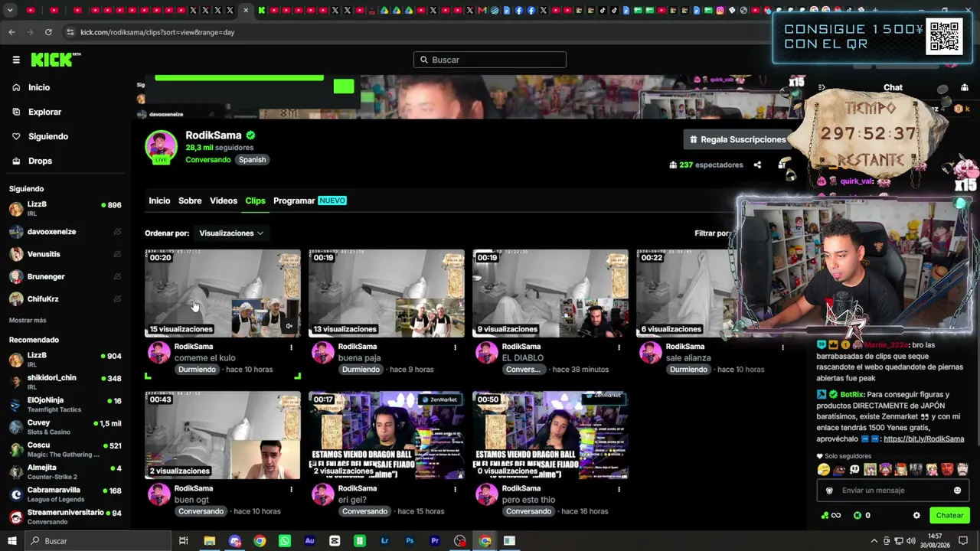Screen dimensions: 980x551
Task: Switch to the Sobre tab
Action: (190, 201)
